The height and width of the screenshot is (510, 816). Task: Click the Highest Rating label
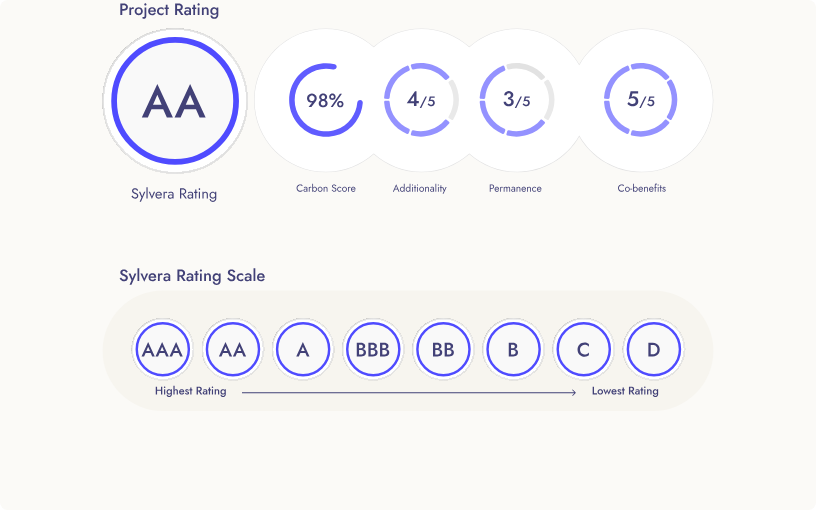tap(190, 391)
